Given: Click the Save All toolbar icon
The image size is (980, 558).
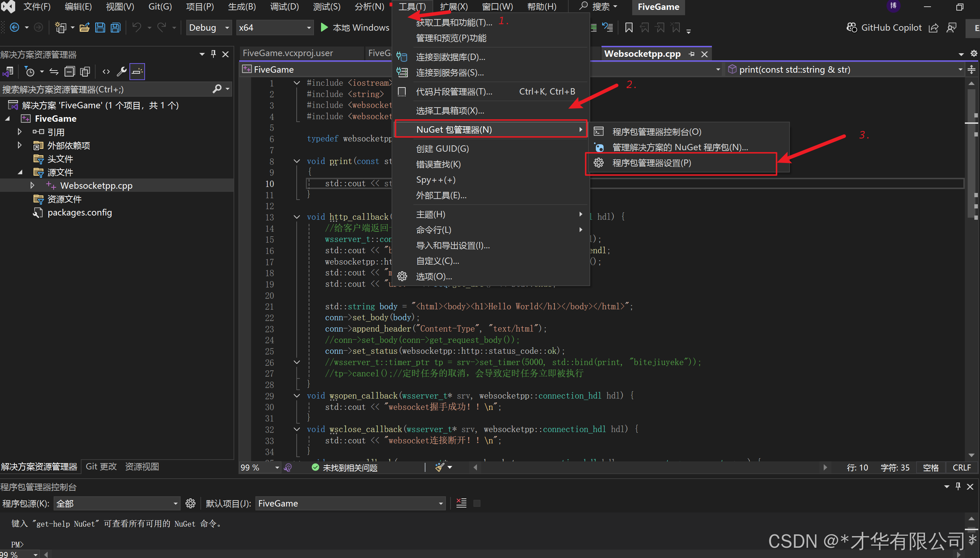Looking at the screenshot, I should [115, 28].
